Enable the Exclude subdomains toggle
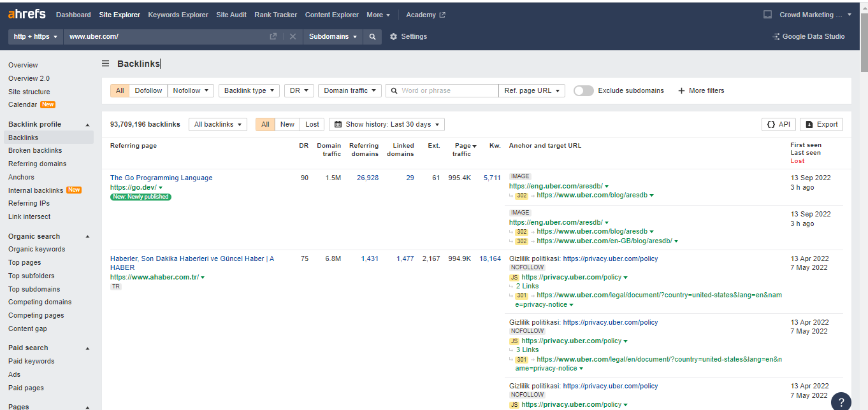The height and width of the screenshot is (410, 868). pyautogui.click(x=583, y=90)
